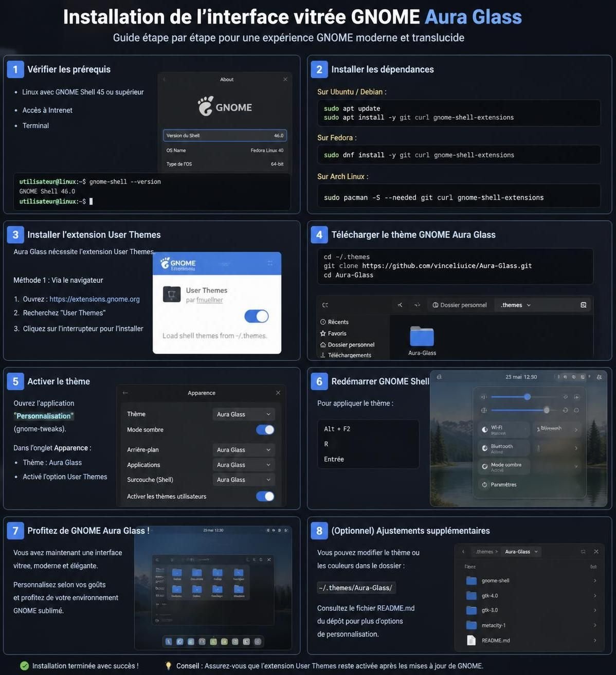Image resolution: width=616 pixels, height=675 pixels.
Task: Click the brightness icon in quick settings
Action: click(484, 410)
